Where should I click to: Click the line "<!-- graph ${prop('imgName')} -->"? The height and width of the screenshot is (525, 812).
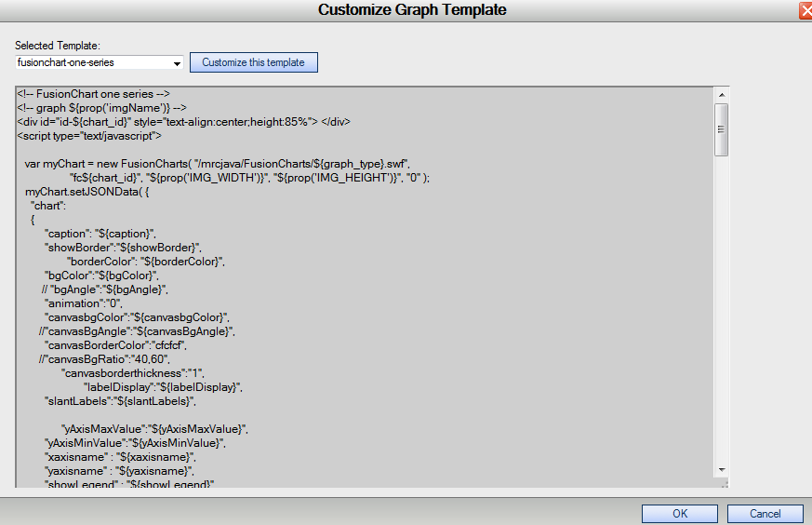click(101, 108)
